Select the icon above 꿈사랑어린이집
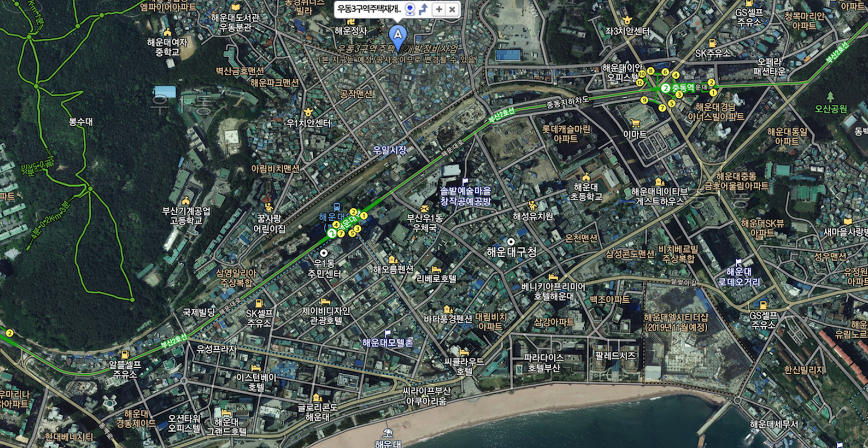The image size is (868, 448). 269,207
